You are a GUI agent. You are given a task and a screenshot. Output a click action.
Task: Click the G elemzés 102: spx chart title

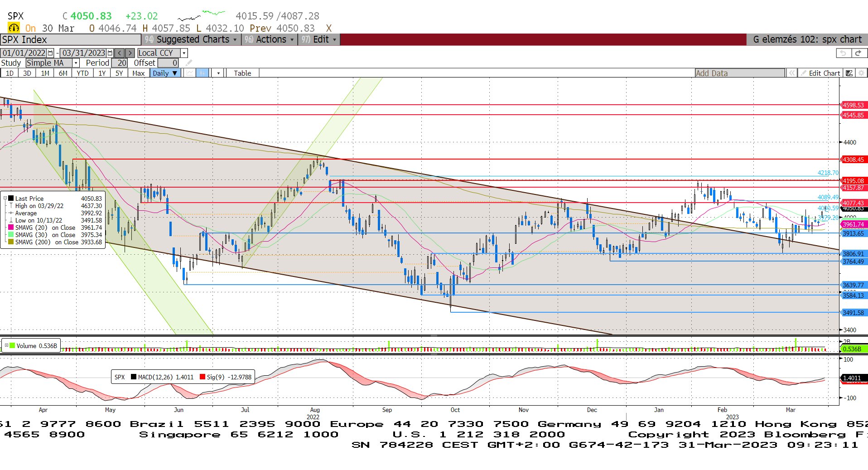tap(807, 39)
